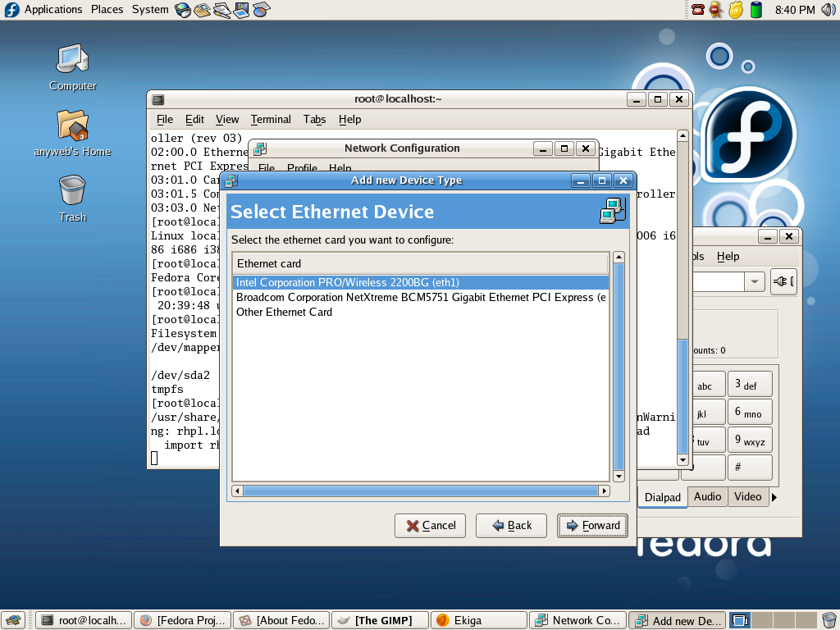Click the gold security badge tray icon
Image resolution: width=840 pixels, height=630 pixels.
736,10
